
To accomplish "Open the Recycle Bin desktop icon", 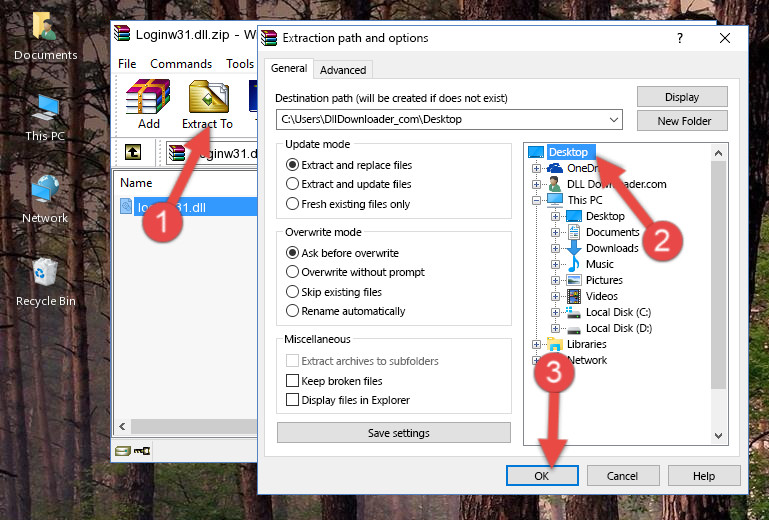I will point(45,280).
